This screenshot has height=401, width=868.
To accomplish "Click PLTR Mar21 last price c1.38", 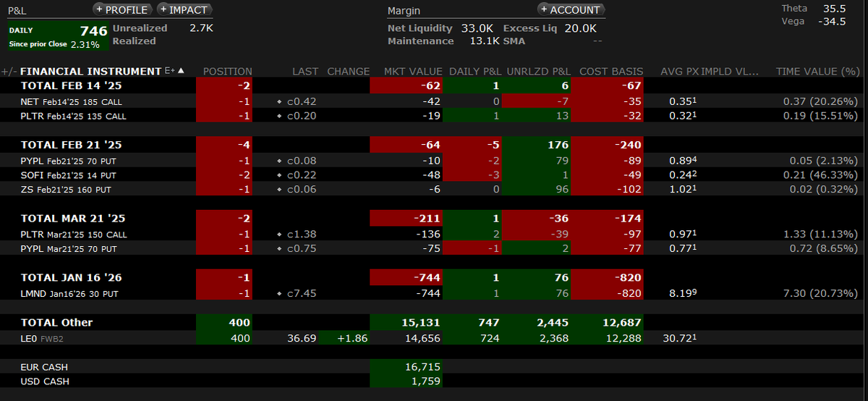I will point(301,234).
